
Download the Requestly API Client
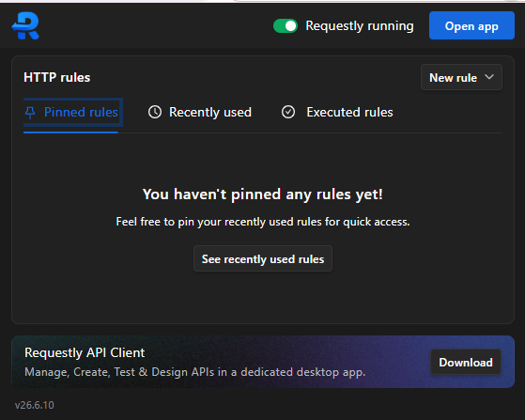466,362
